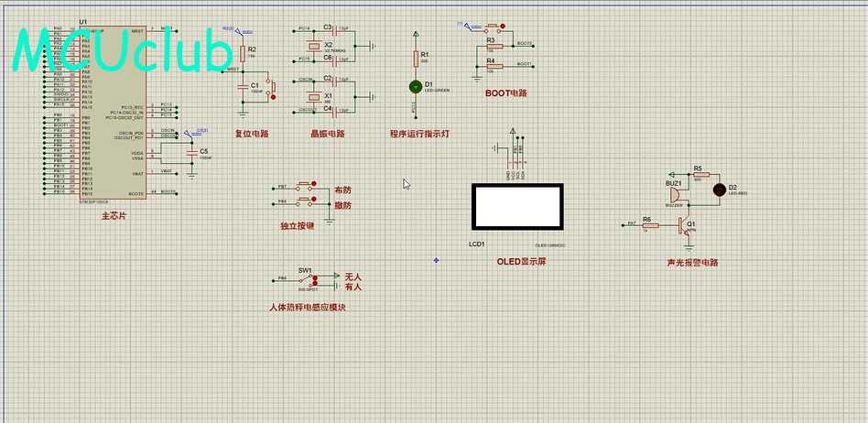This screenshot has width=868, height=423.
Task: Select capacitor C3 symbol
Action: pyautogui.click(x=334, y=31)
